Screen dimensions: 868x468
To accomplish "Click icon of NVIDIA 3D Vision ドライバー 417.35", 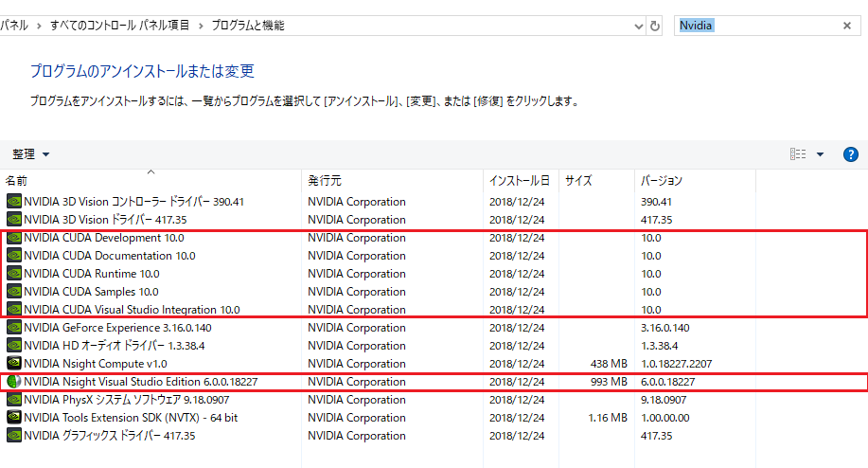I will 14,220.
